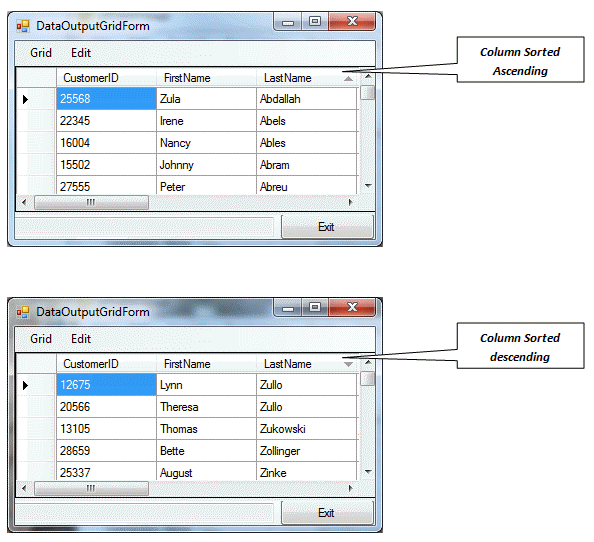
Task: Select LastName header in top window
Action: pos(307,78)
